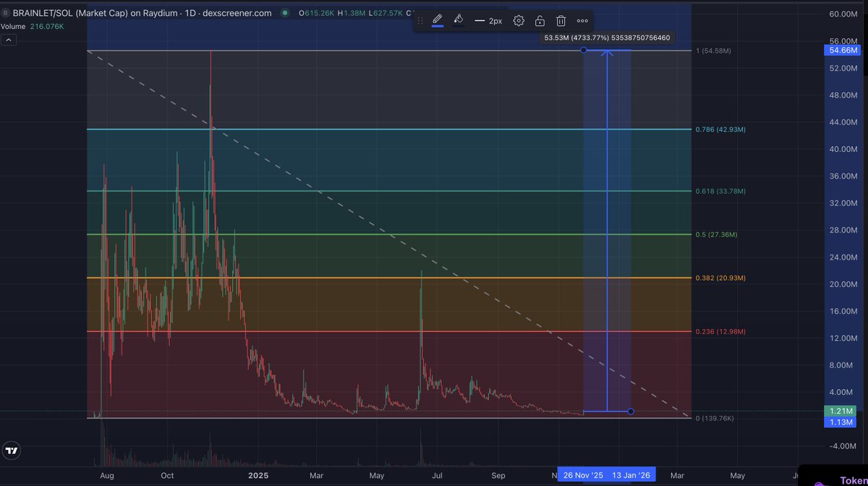Click the TradingView logo
This screenshot has width=868, height=486.
click(11, 451)
